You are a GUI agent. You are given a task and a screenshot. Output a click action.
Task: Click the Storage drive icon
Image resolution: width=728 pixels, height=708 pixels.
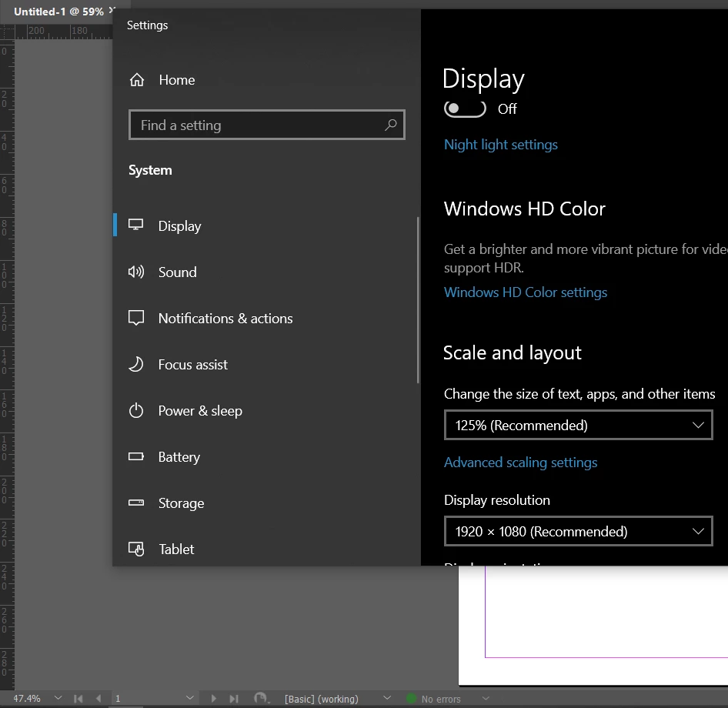(136, 503)
